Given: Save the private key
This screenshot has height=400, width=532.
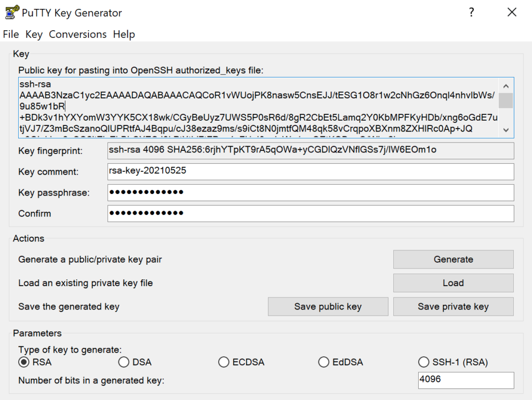Looking at the screenshot, I should pos(453,306).
